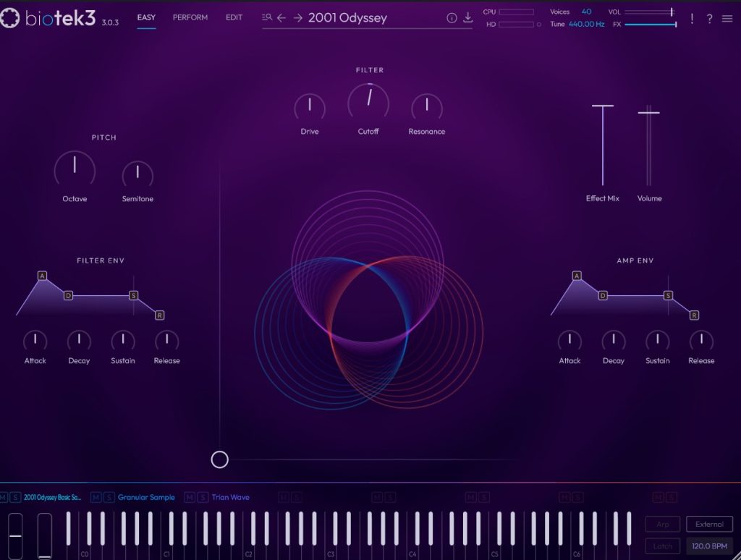Click the External sync mode button
The image size is (741, 560).
pyautogui.click(x=709, y=525)
